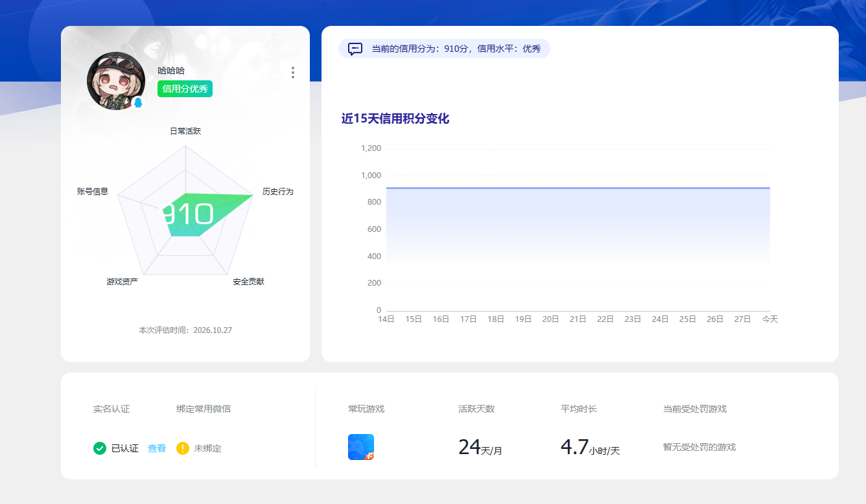This screenshot has height=504, width=866.
Task: Click the 1,200 y-axis value
Action: [x=371, y=148]
